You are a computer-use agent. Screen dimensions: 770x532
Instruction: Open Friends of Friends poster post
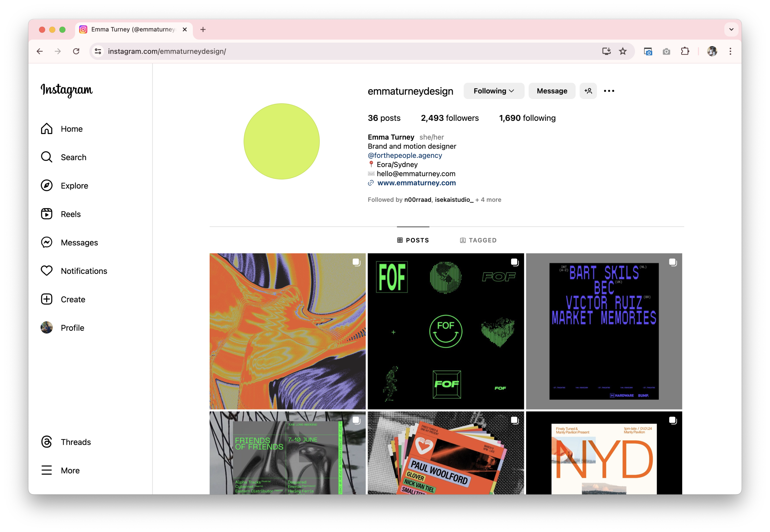(x=288, y=453)
